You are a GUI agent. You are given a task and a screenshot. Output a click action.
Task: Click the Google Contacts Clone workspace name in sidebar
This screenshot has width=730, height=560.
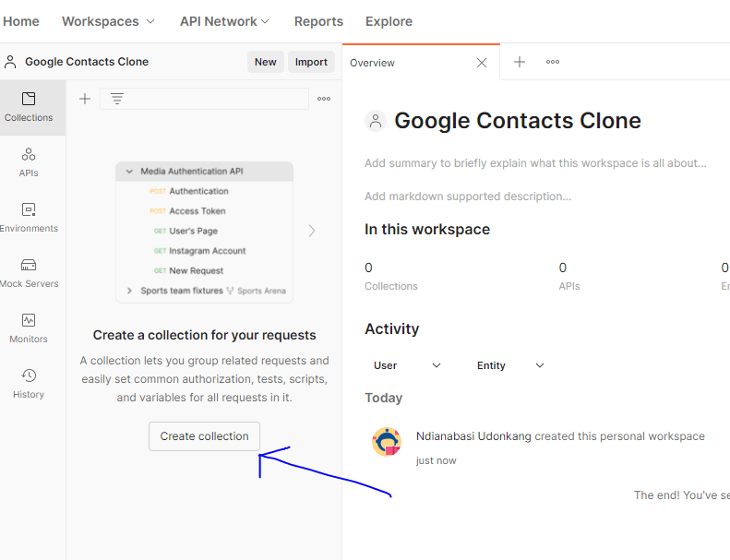[87, 62]
